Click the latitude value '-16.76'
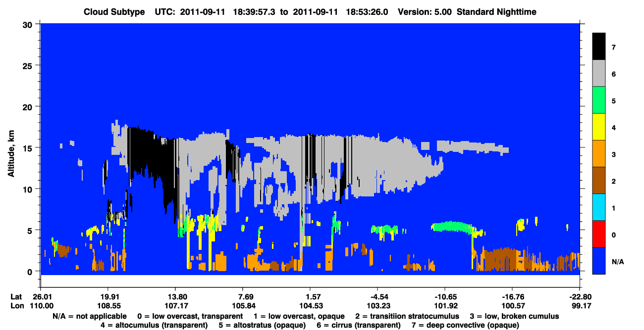This screenshot has width=644, height=330. [x=512, y=297]
